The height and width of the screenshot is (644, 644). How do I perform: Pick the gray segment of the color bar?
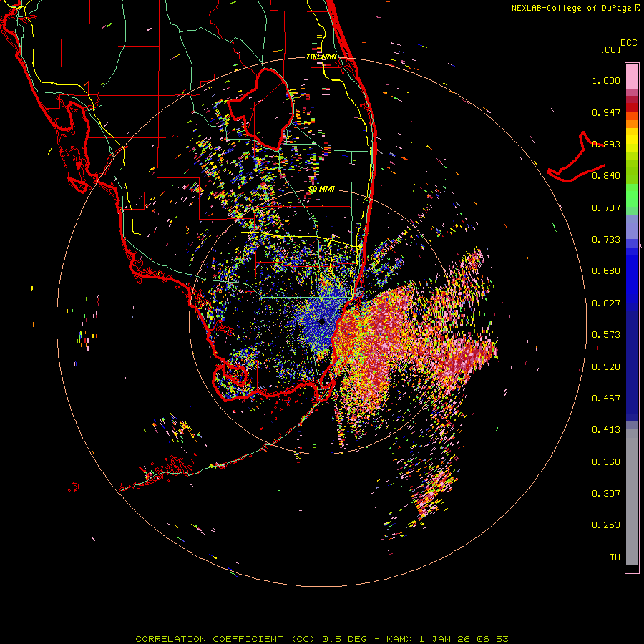coord(632,497)
